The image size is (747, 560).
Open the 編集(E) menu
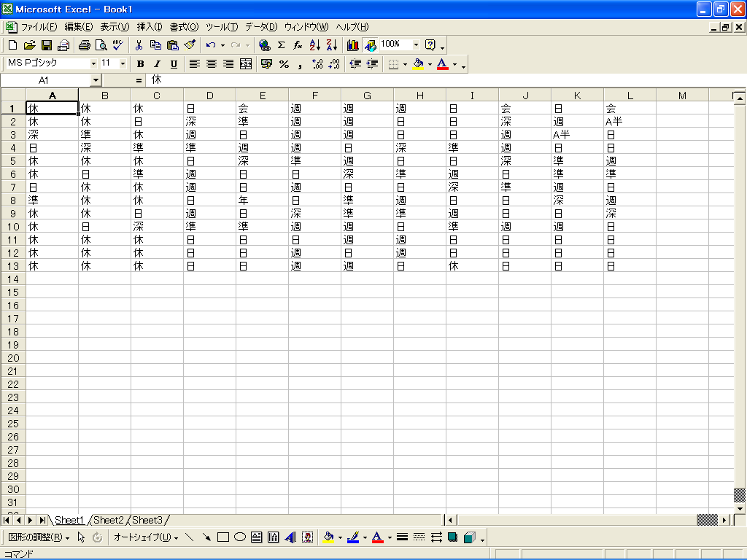point(79,27)
